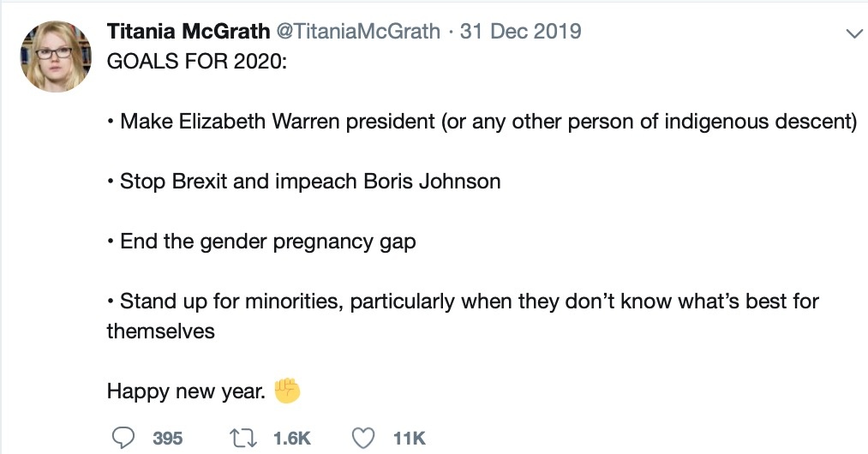
Task: Open the tweet options chevron menu
Action: (854, 33)
